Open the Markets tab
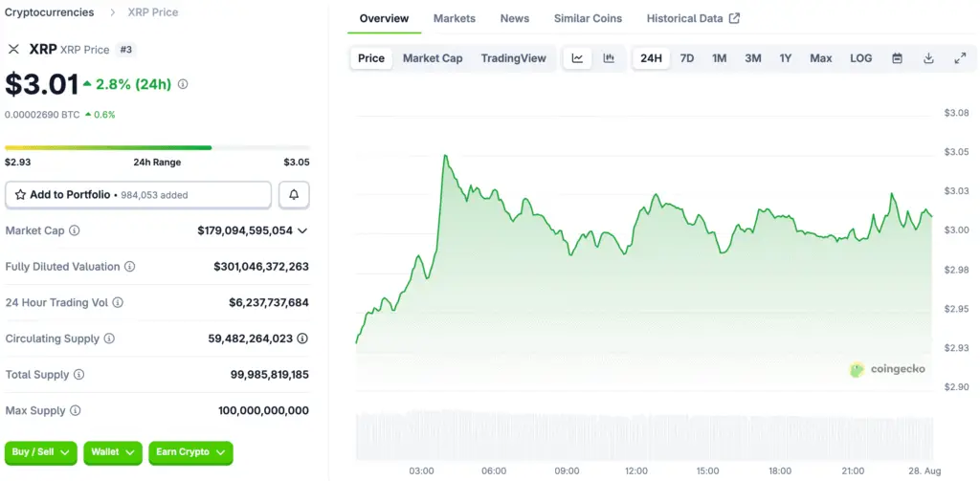 click(x=455, y=18)
